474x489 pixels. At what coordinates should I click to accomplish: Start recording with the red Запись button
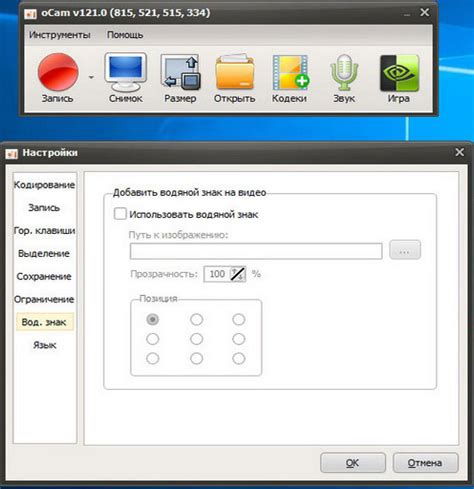[x=58, y=72]
